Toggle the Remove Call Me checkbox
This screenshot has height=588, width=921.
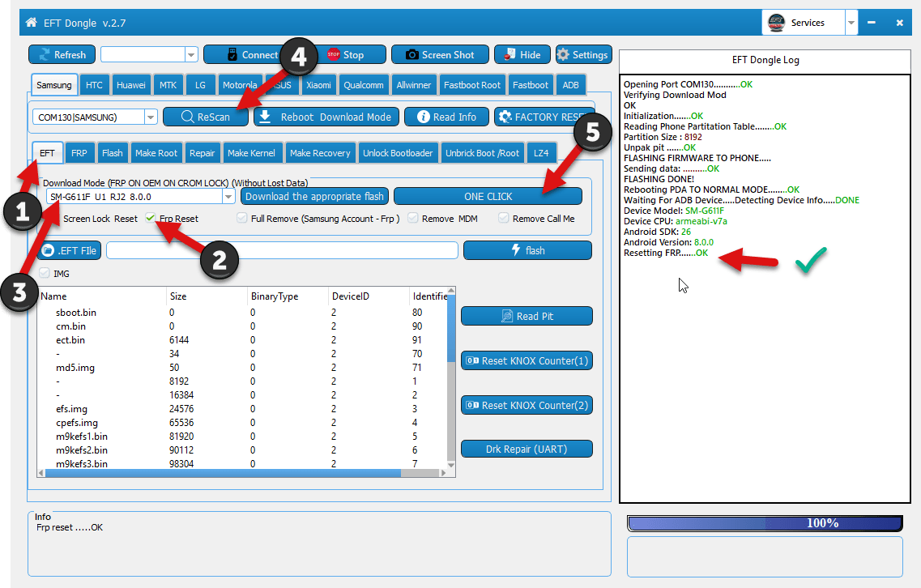pos(503,218)
